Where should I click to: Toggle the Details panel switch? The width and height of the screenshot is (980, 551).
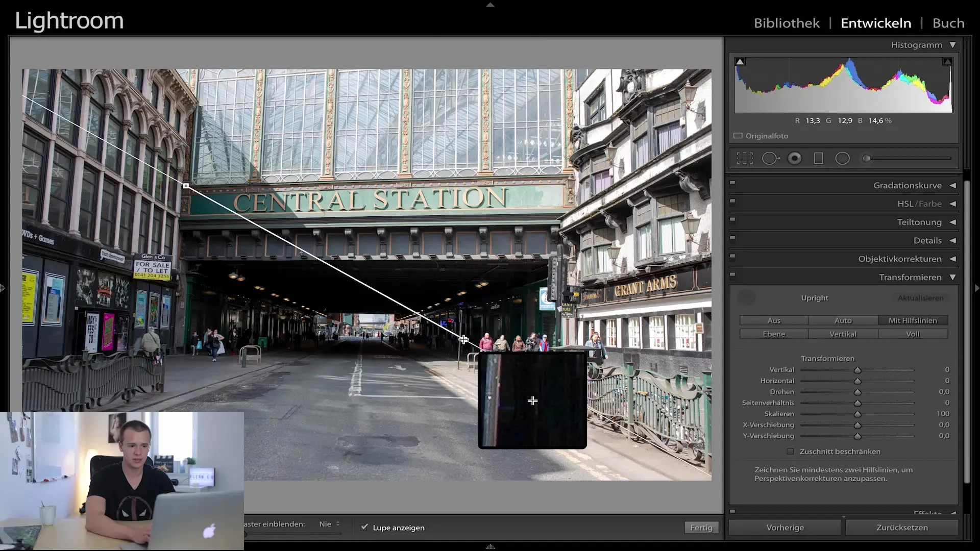(732, 238)
